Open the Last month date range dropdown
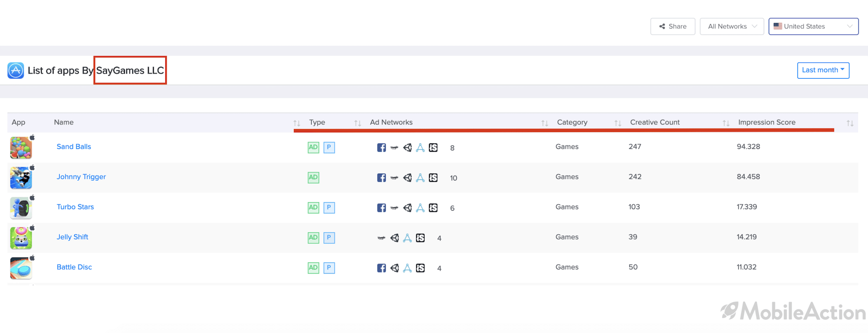Viewport: 868px width, 333px height. pos(823,70)
